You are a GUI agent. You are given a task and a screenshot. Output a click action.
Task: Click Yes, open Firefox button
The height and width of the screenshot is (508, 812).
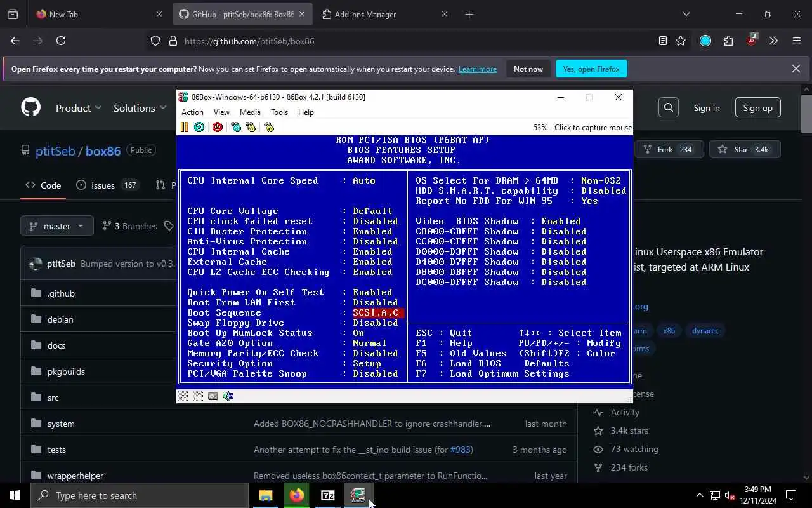pyautogui.click(x=591, y=69)
